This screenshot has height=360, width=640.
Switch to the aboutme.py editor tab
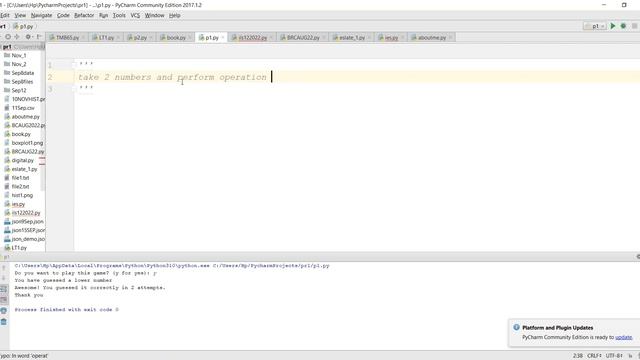tap(432, 38)
